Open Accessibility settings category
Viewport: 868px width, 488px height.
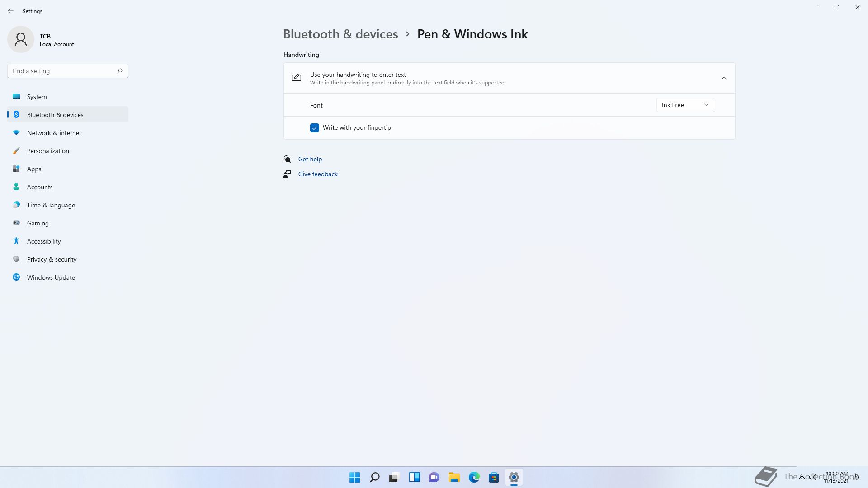pyautogui.click(x=68, y=241)
